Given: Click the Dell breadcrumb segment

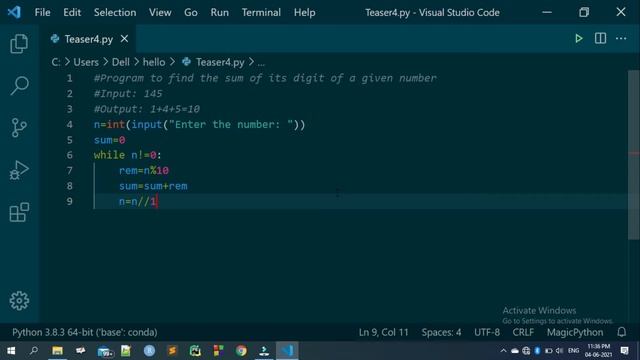Looking at the screenshot, I should point(120,62).
